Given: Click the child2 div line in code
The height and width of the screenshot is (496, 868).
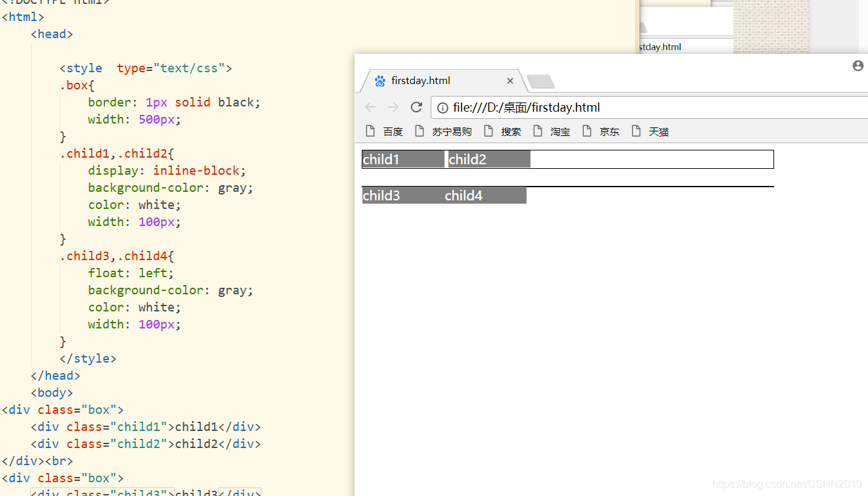Looking at the screenshot, I should [146, 444].
